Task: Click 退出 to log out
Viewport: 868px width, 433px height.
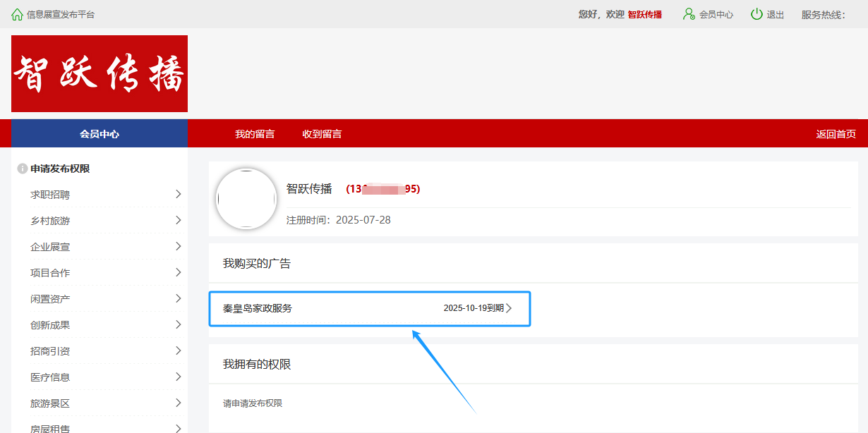Action: tap(775, 15)
